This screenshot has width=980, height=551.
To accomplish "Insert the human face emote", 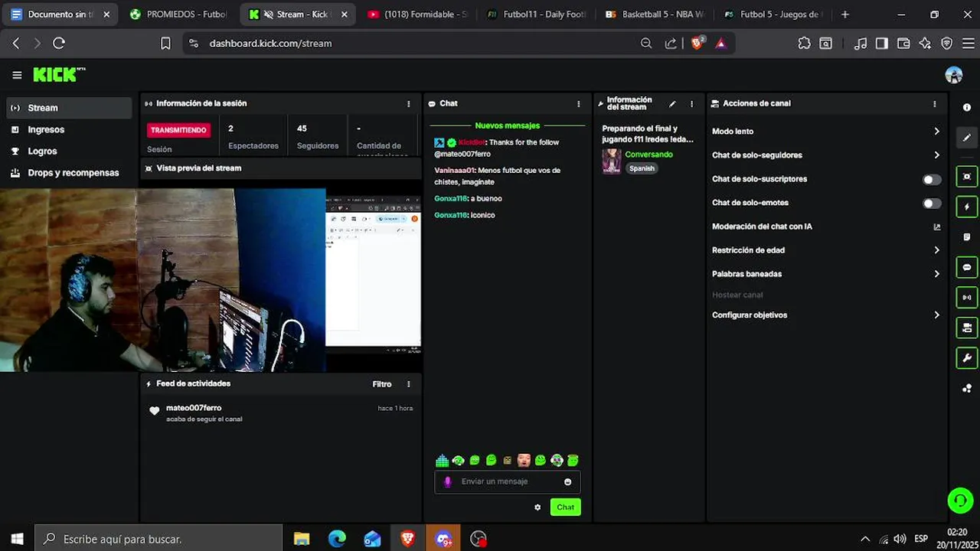I will [x=524, y=461].
